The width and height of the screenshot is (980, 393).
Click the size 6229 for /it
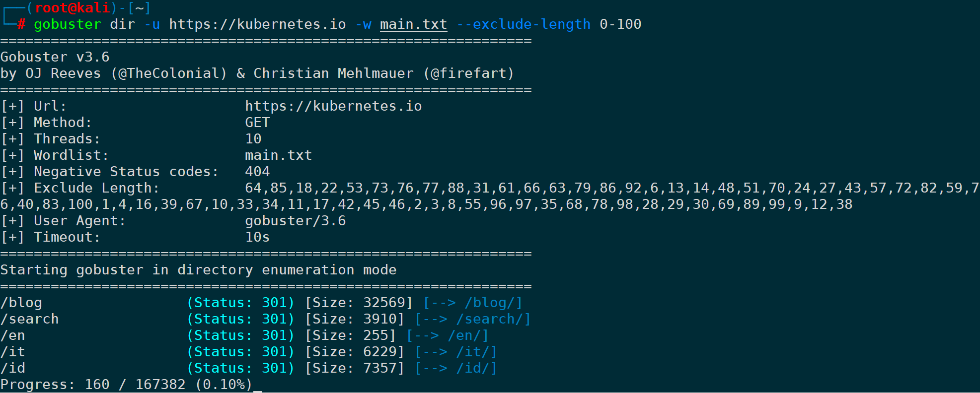380,352
